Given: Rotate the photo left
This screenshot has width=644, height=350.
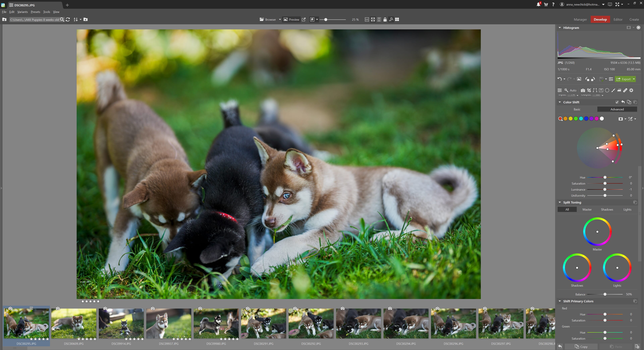Looking at the screenshot, I should [587, 79].
